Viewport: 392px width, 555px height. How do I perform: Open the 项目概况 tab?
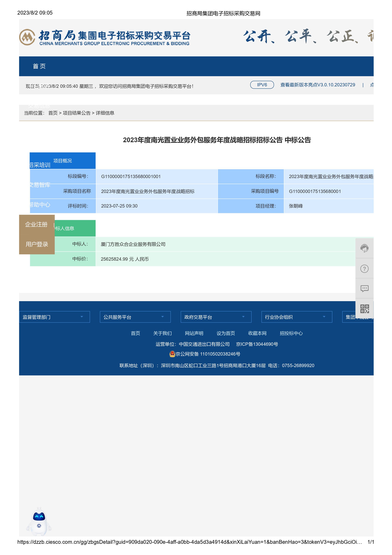click(63, 161)
